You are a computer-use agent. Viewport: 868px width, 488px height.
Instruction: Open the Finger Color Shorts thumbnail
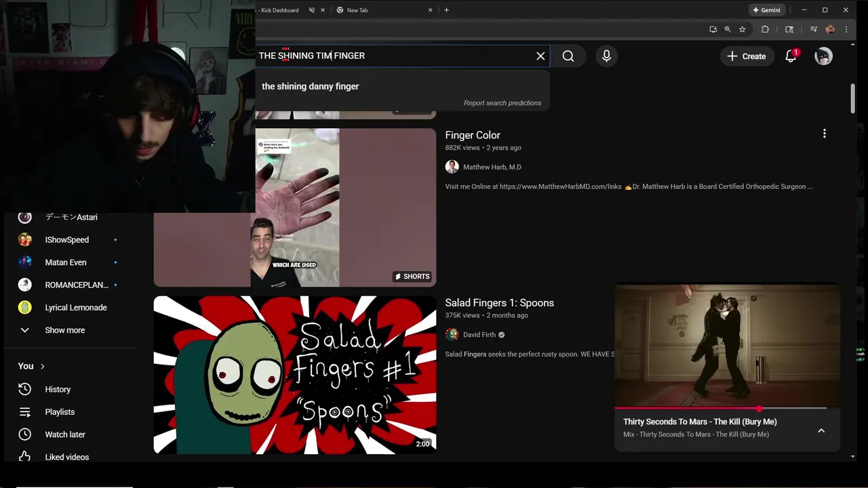295,207
